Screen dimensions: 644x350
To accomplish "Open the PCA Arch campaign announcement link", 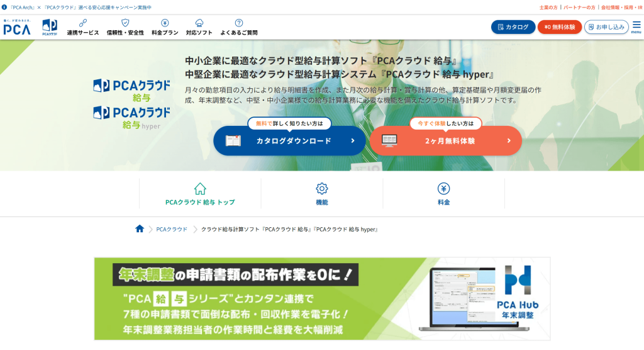I will [x=80, y=8].
